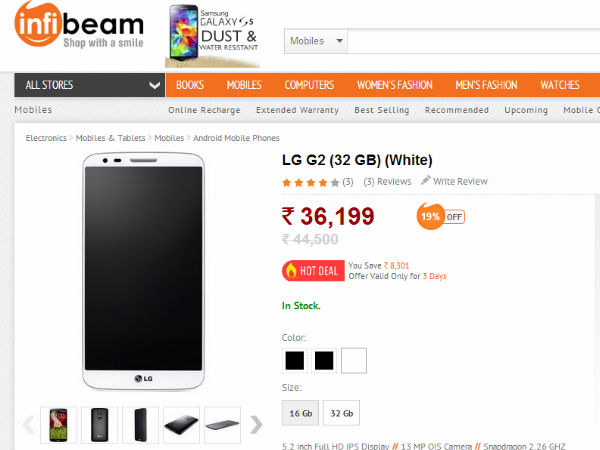
Task: Expand the ALL STORES dropdown
Action: (x=90, y=85)
